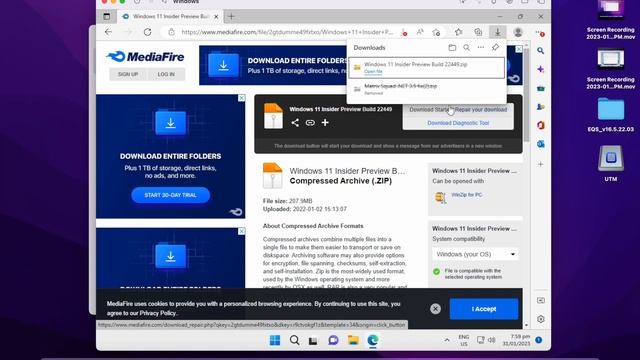
Task: Pin the Downloads panel
Action: coord(495,47)
